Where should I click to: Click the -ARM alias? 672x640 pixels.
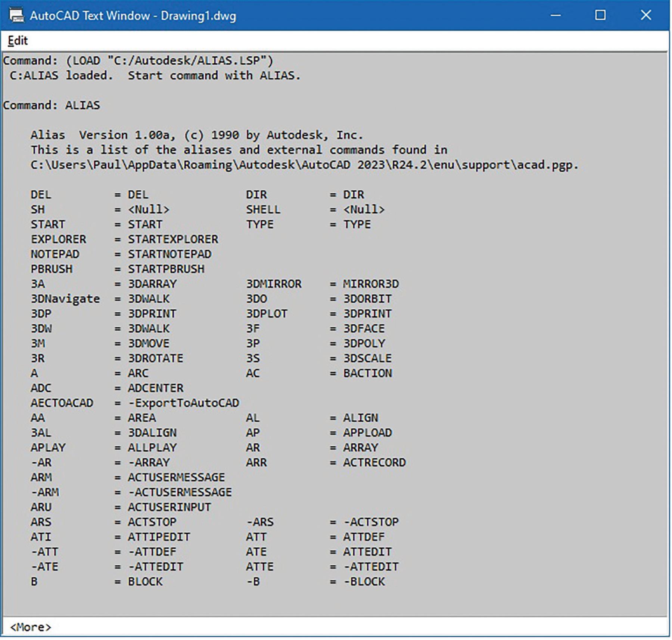[x=45, y=493]
